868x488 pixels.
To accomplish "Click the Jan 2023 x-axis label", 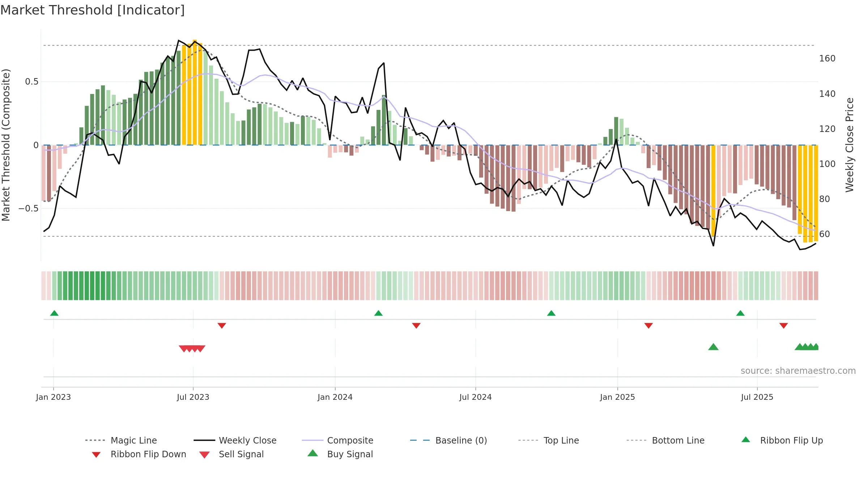I will pos(54,397).
